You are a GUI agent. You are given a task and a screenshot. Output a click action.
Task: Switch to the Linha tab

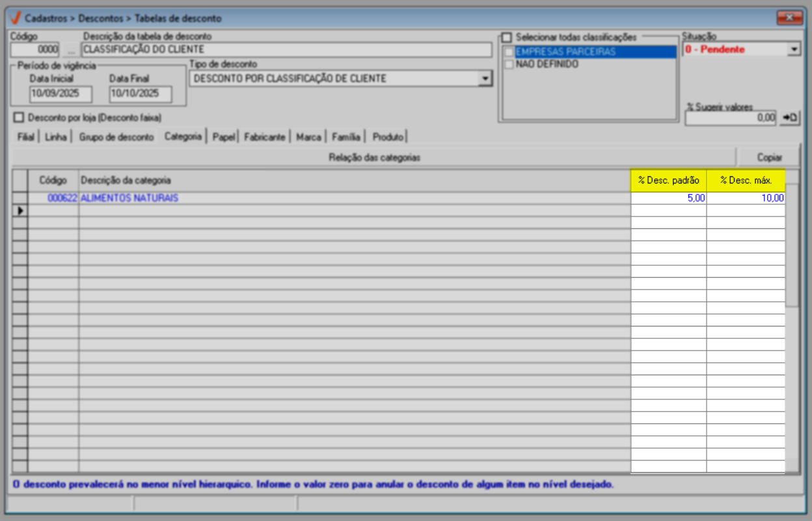point(56,137)
